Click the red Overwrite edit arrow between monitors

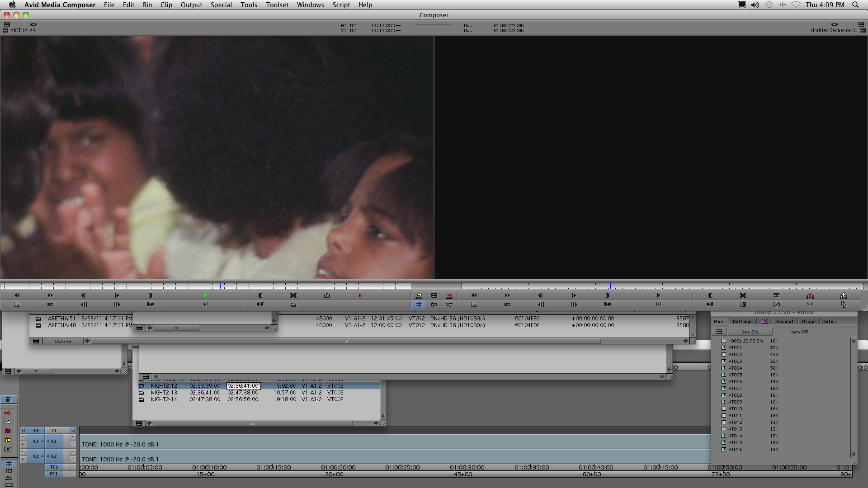pos(449,296)
